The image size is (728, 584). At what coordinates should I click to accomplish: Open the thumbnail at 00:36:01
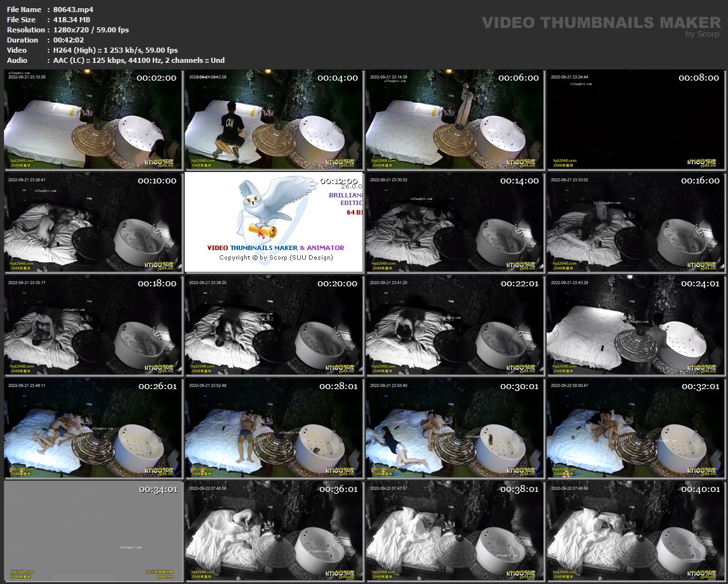click(x=274, y=531)
